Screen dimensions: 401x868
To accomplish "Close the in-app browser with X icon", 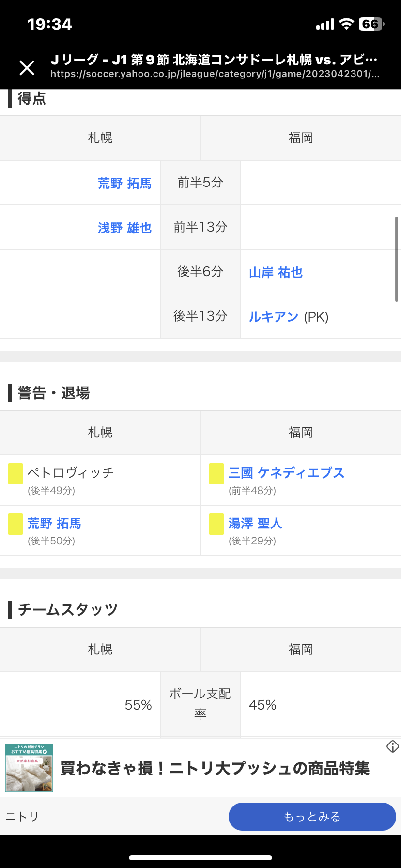I will pyautogui.click(x=27, y=68).
